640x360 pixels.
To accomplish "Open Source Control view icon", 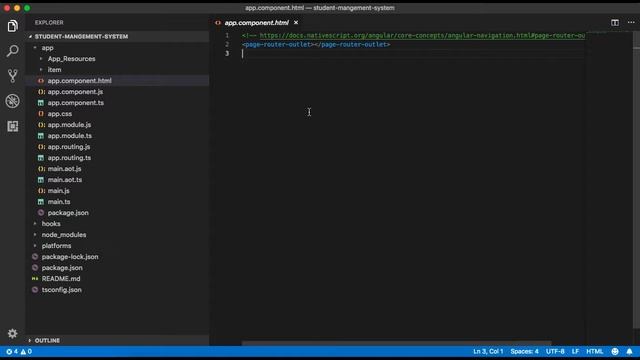I will click(x=13, y=76).
